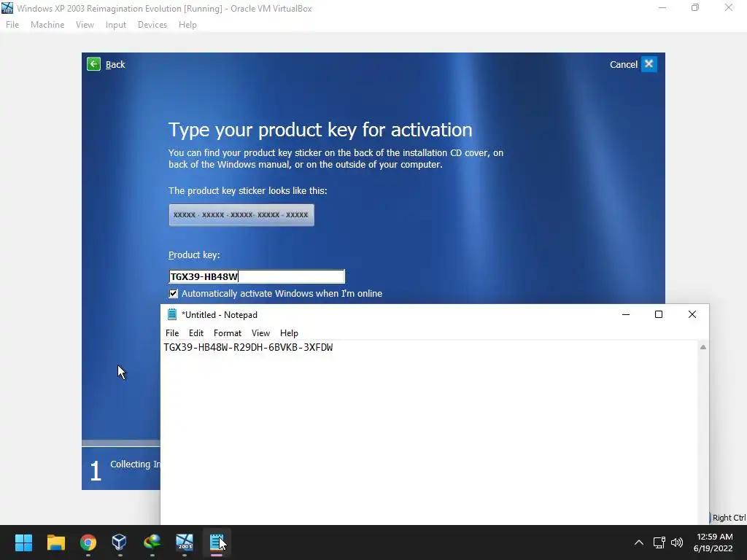The height and width of the screenshot is (560, 747).
Task: Click the Cancel text in the installer
Action: (624, 64)
